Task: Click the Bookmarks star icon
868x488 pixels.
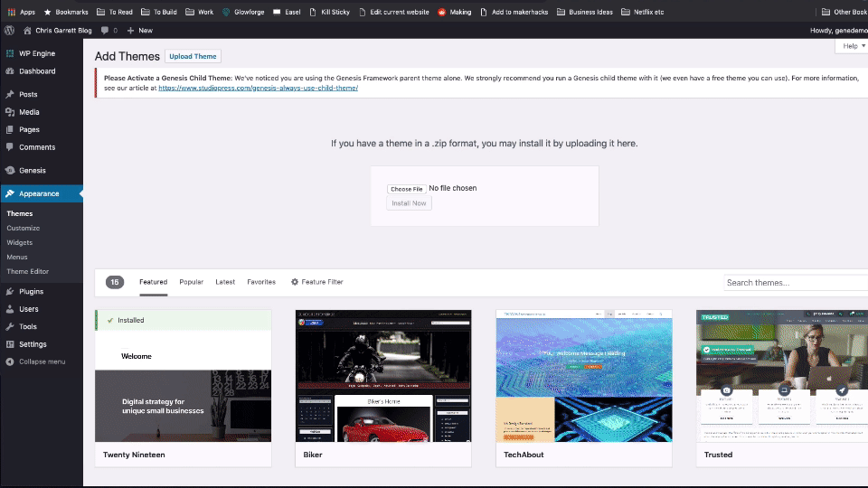Action: tap(48, 12)
